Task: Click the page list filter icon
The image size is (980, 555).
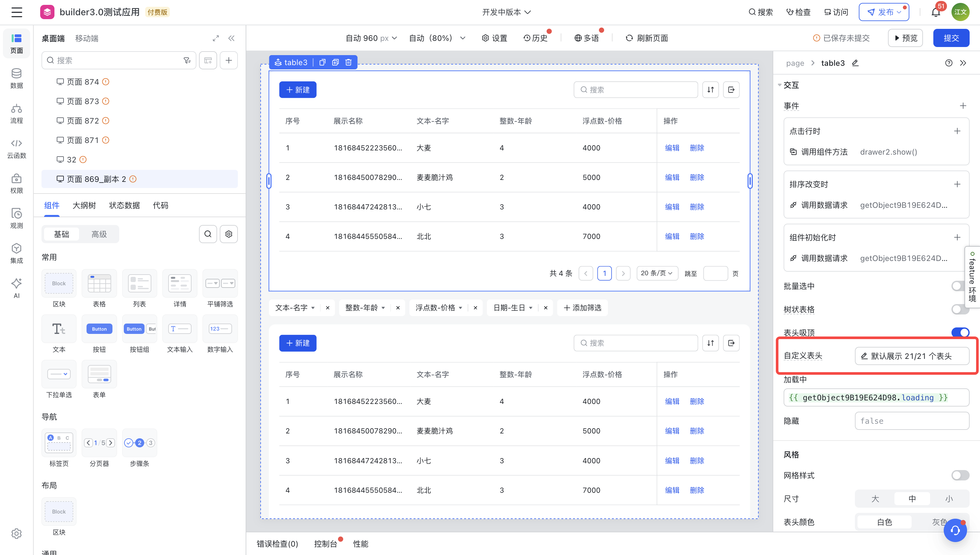Action: [187, 60]
